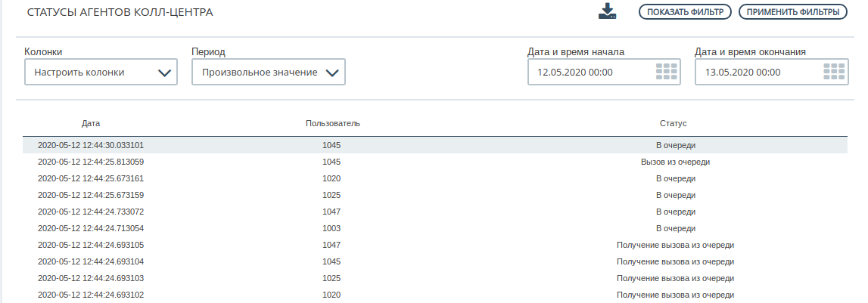Sort by the Дата column header
The image size is (868, 303).
[x=91, y=123]
